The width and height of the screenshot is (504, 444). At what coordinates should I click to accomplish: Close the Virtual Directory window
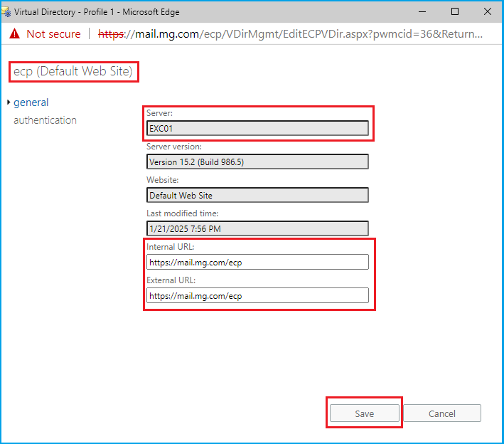pos(488,11)
